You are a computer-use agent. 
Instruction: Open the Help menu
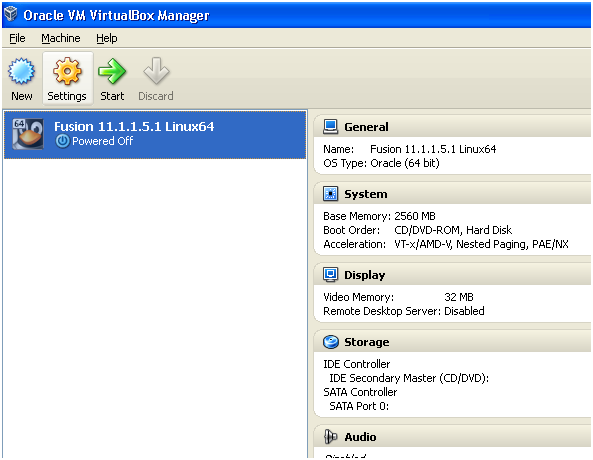pos(107,38)
